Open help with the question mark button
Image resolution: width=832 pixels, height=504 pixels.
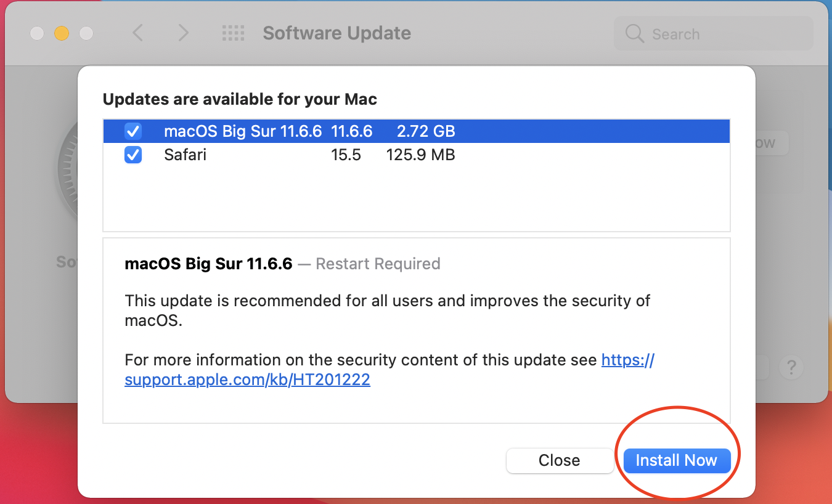(x=791, y=368)
